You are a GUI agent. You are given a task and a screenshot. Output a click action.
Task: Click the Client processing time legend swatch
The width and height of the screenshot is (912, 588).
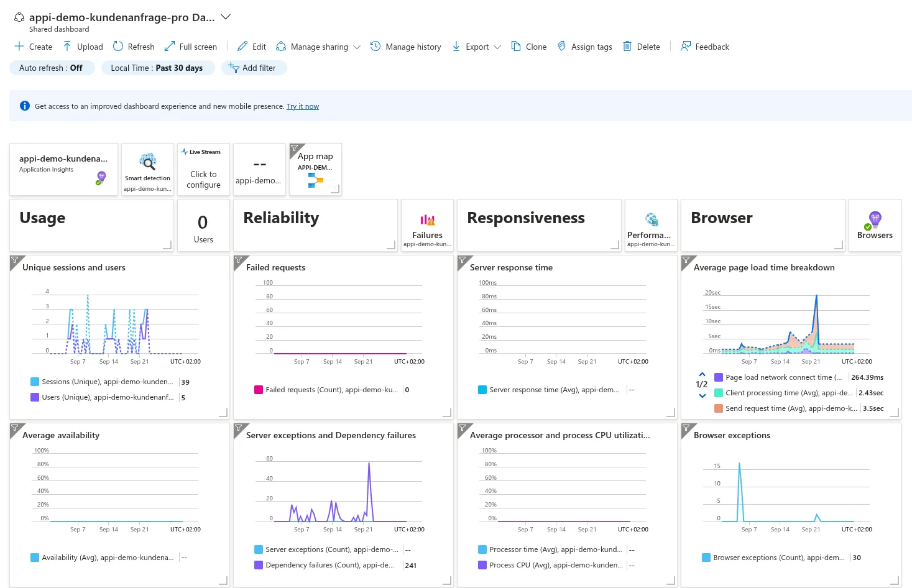click(719, 393)
